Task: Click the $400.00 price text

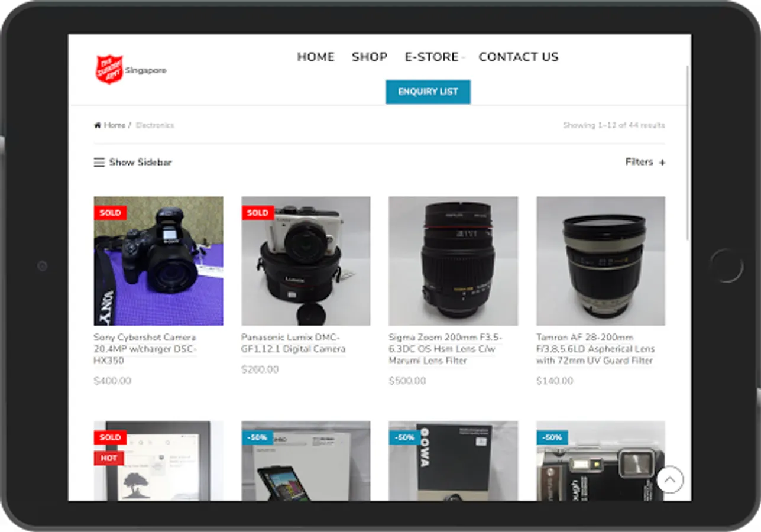Action: coord(112,381)
